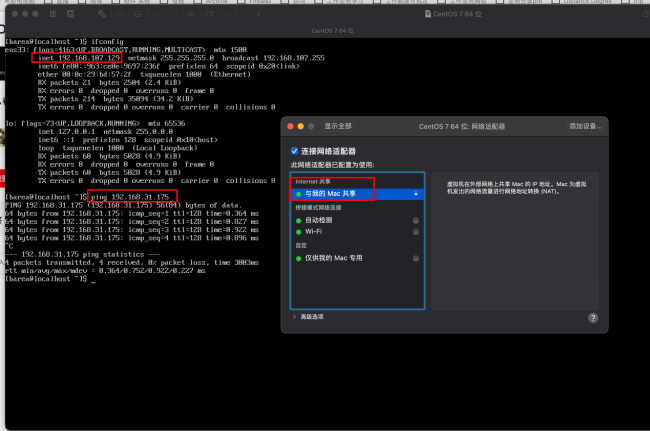
Task: Click the 自定 section header
Action: [301, 245]
